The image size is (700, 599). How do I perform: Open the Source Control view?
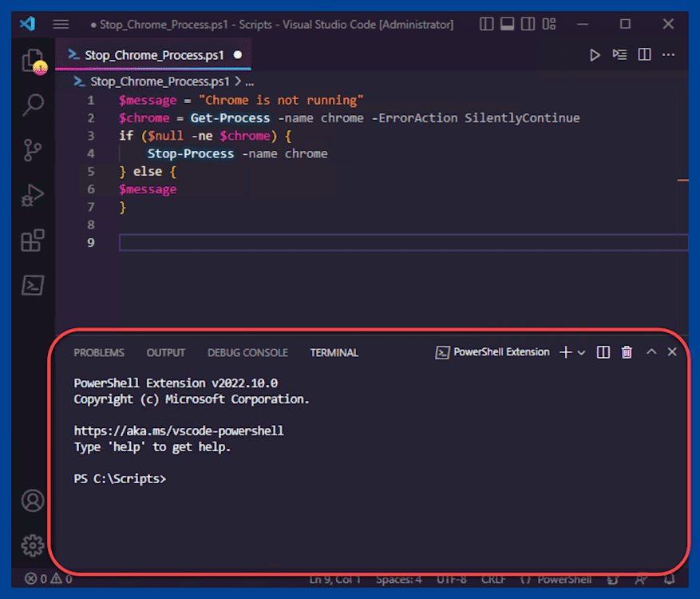pos(33,150)
